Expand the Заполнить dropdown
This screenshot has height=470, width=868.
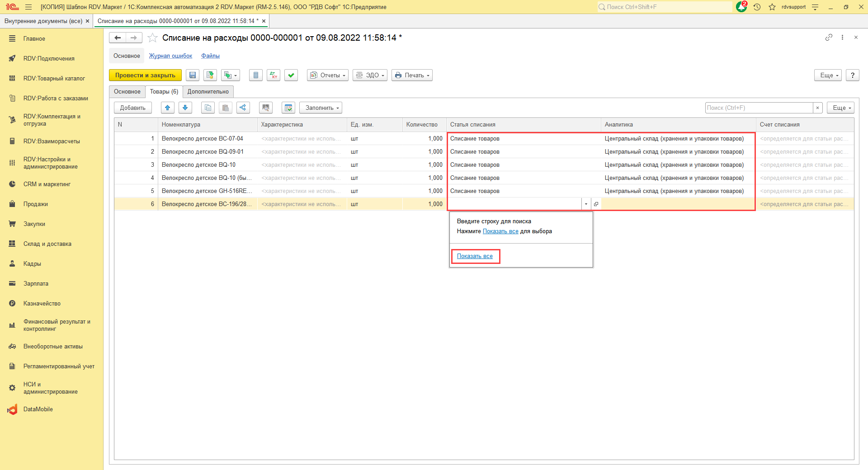click(321, 108)
